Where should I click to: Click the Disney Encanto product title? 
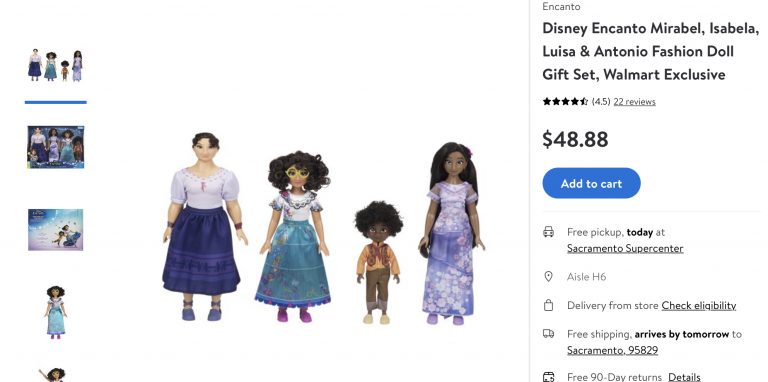click(650, 51)
